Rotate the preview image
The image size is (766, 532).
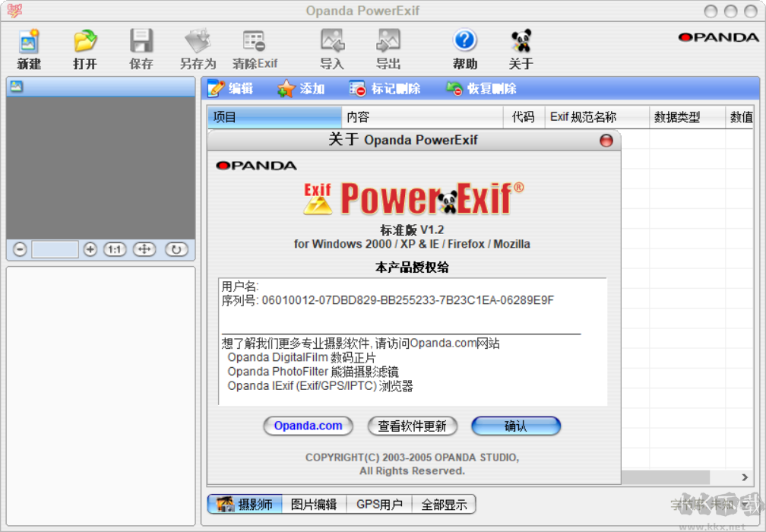click(176, 249)
